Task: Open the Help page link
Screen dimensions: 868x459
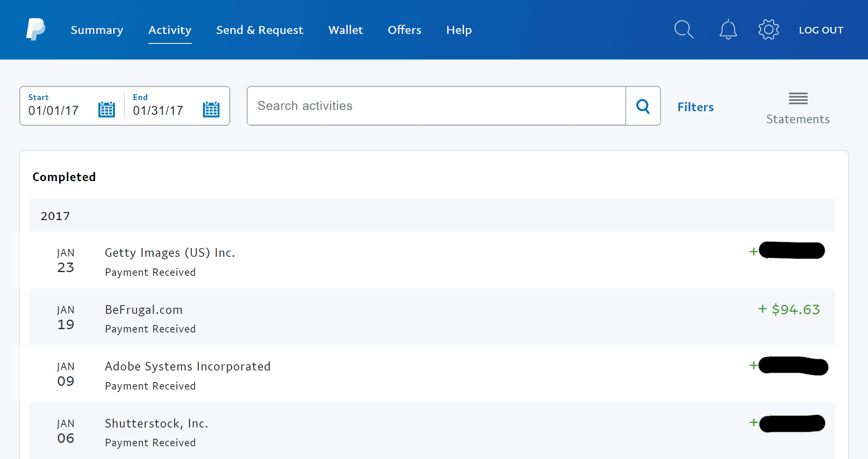Action: pyautogui.click(x=458, y=29)
